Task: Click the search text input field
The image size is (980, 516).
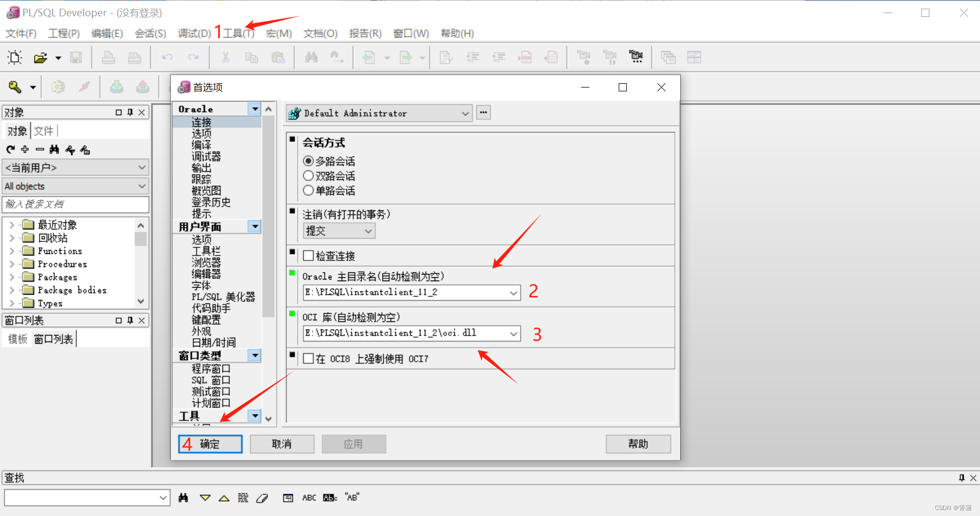Action: coord(76,204)
